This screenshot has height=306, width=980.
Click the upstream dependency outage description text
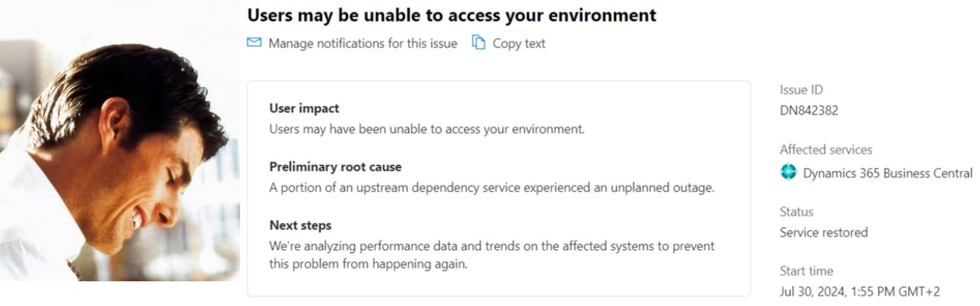[x=492, y=188]
